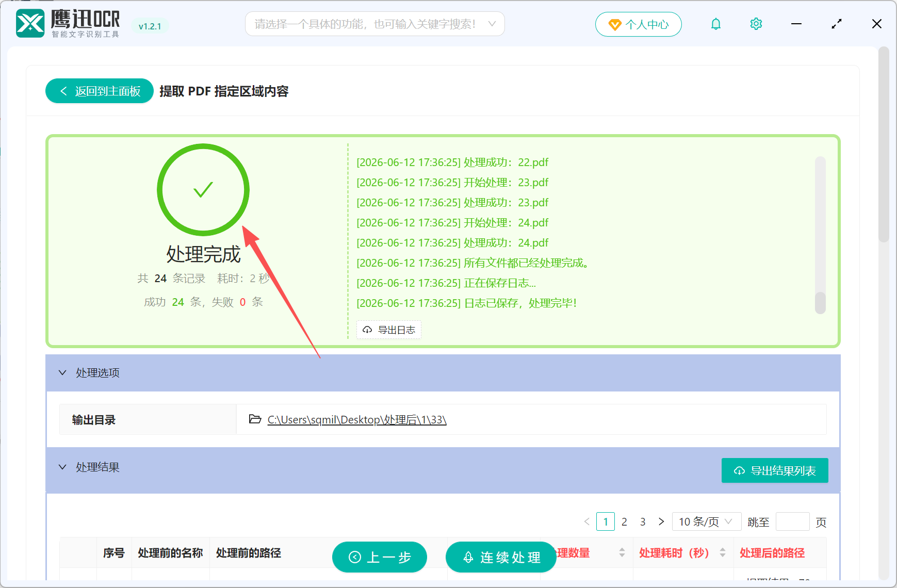Click the 成功 24 条 result text
Viewport: 897px width, 588px height.
click(x=173, y=302)
